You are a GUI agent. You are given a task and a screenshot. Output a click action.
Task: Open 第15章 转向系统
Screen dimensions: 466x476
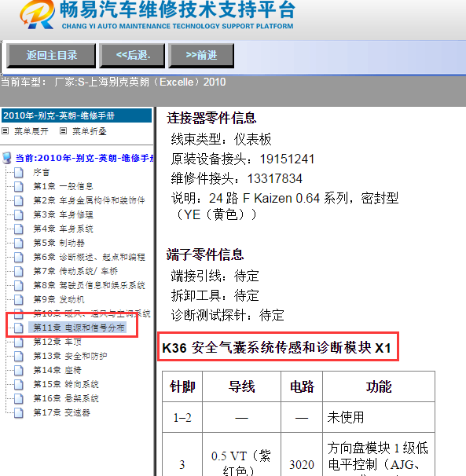pos(65,384)
